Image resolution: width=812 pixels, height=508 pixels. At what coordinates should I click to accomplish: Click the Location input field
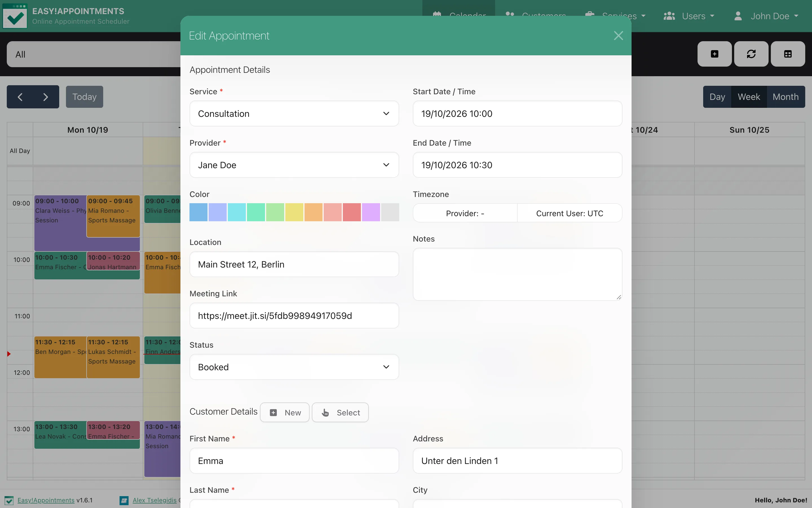tap(294, 264)
